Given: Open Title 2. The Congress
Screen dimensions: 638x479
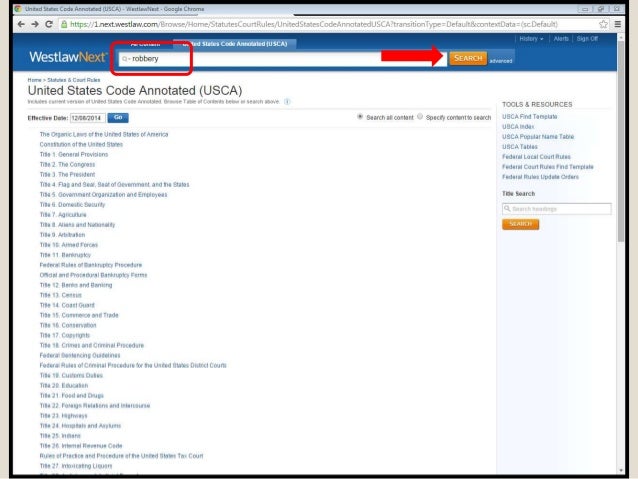Looking at the screenshot, I should (x=67, y=164).
